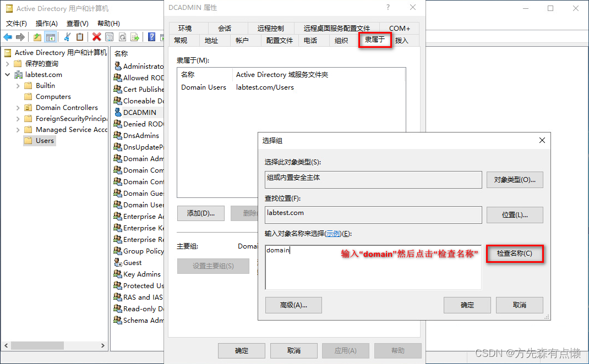Cancel the 选择组 dialog with 取消

pyautogui.click(x=520, y=305)
